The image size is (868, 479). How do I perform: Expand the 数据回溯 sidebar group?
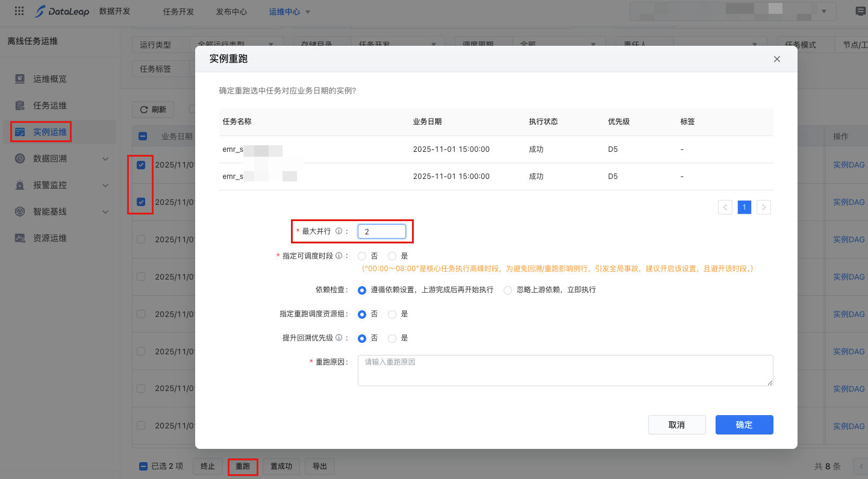click(x=105, y=158)
